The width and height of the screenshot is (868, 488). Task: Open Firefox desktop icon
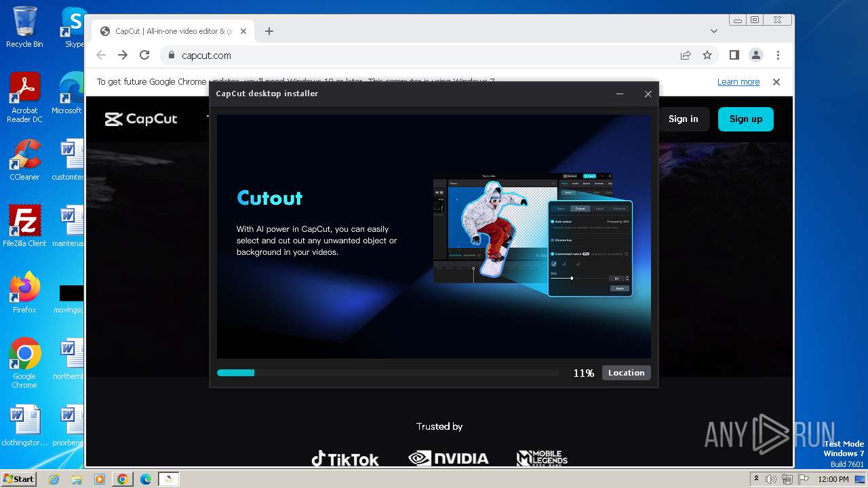pos(24,293)
